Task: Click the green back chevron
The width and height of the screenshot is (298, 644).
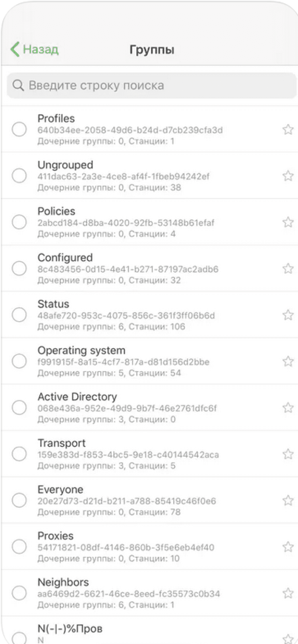Action: [15, 49]
